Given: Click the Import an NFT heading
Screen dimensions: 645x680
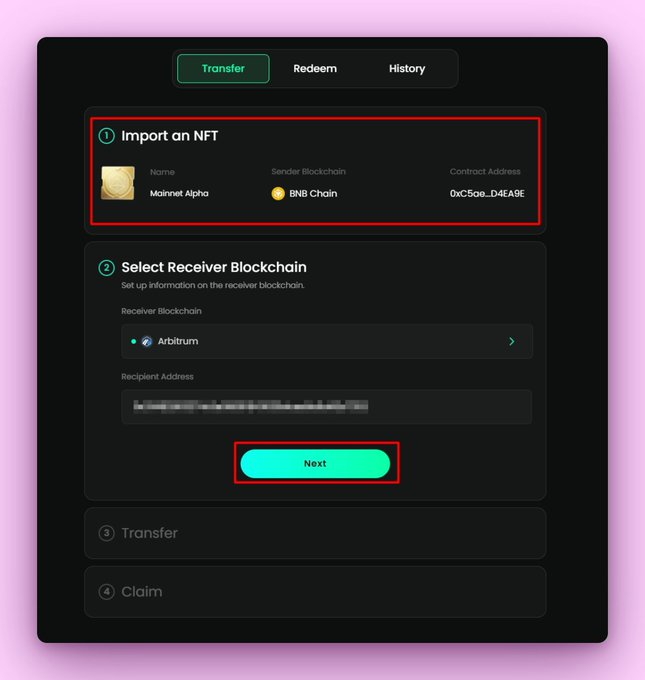Looking at the screenshot, I should pos(170,136).
